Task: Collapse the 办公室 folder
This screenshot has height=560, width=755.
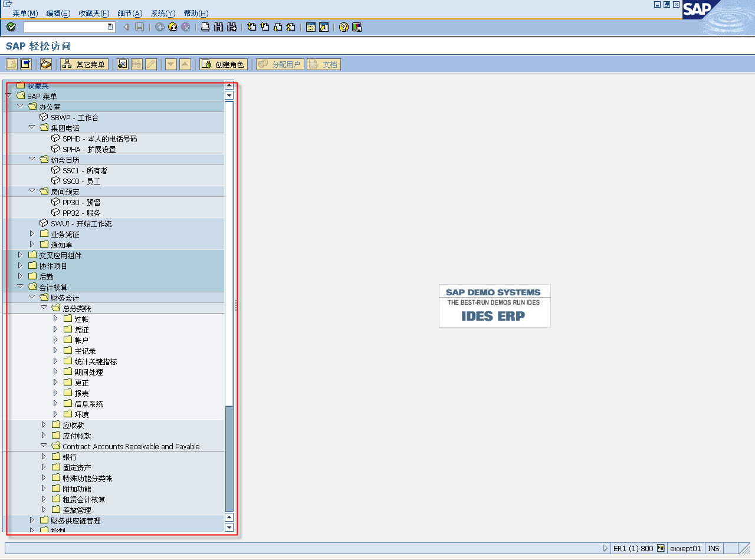Action: pyautogui.click(x=20, y=106)
